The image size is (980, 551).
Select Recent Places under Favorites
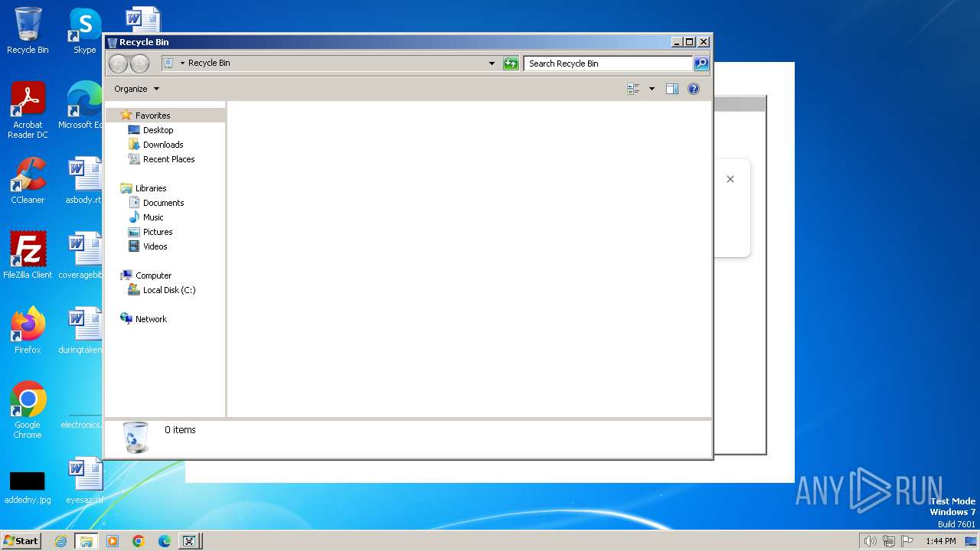tap(168, 159)
